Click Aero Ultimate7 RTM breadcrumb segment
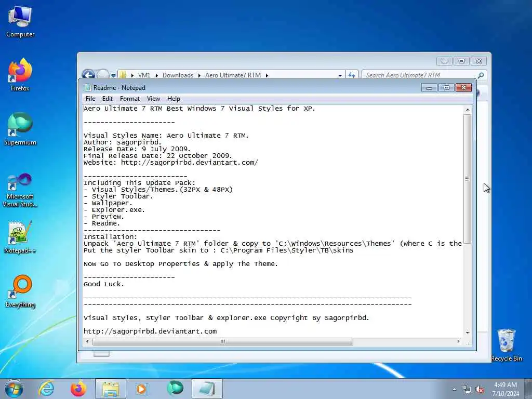Image resolution: width=532 pixels, height=399 pixels. coord(233,75)
